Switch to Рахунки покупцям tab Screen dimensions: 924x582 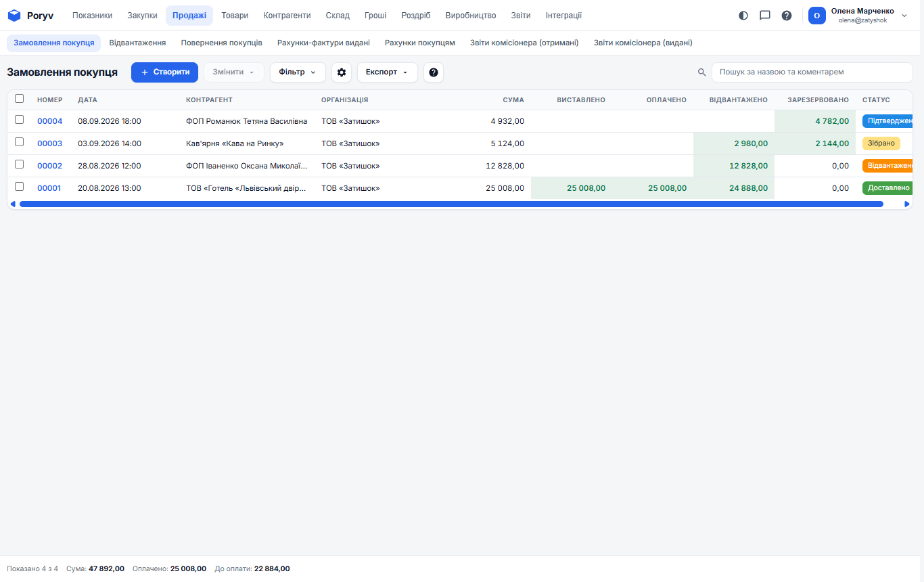(420, 43)
